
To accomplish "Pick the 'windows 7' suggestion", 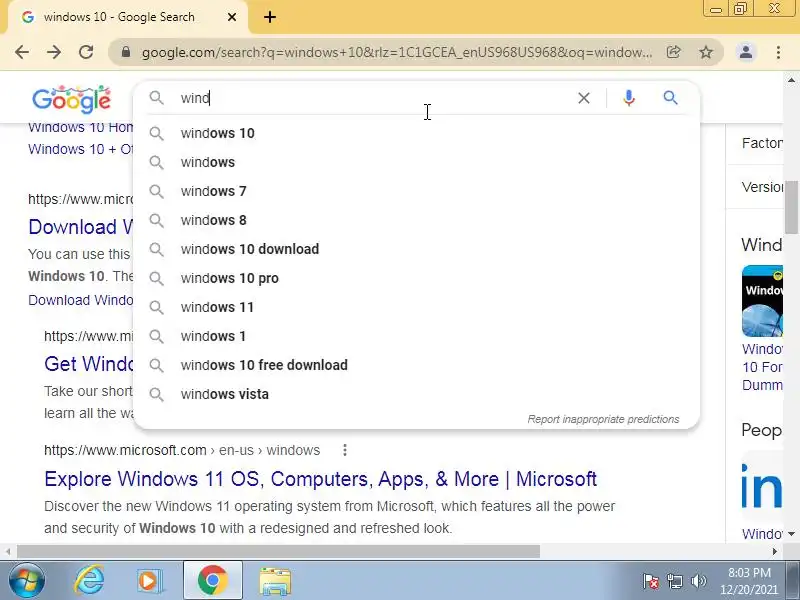I will (x=416, y=191).
